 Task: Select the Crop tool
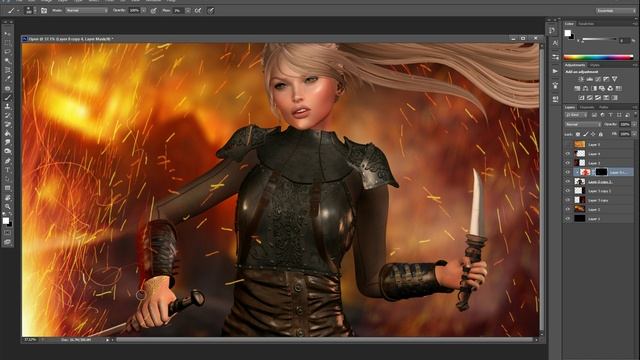7,70
